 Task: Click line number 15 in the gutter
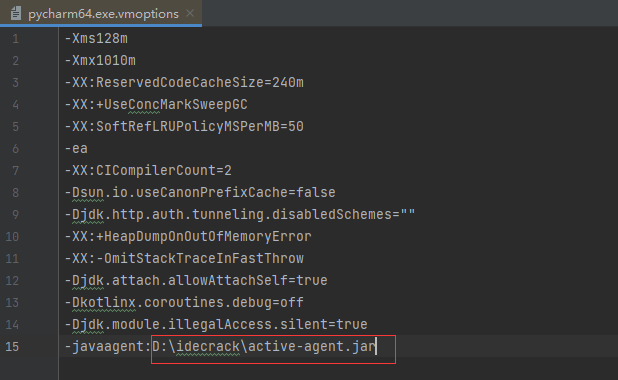[12, 346]
